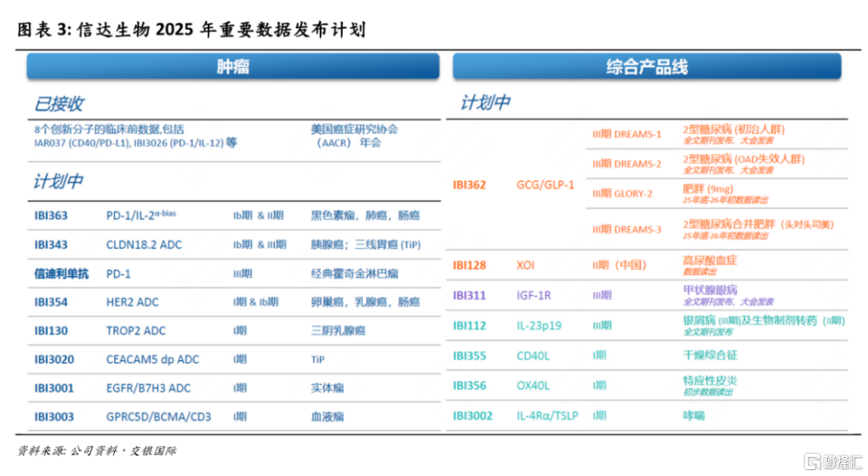Click the IBI3002 label
This screenshot has height=476, width=868.
(x=472, y=416)
